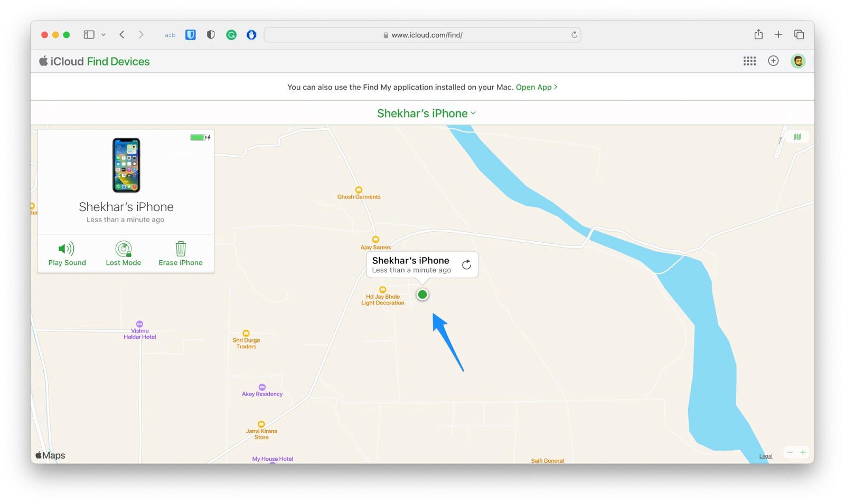Select the Shri Durga Traders marker
845x504 pixels.
246,334
